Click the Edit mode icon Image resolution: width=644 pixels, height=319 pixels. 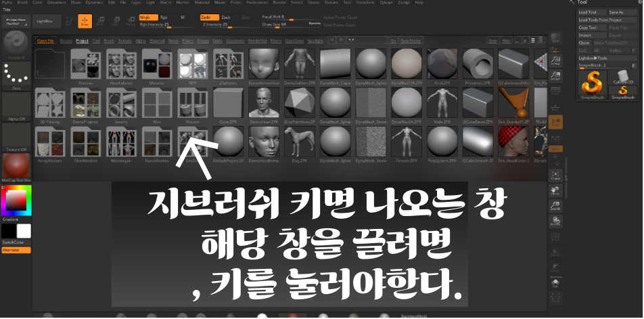pos(70,21)
